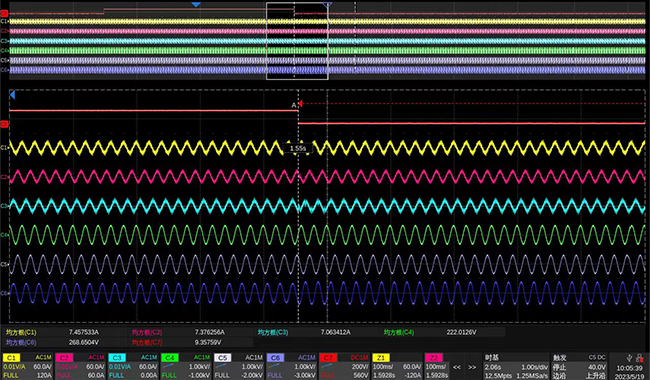Open the Z1 zoom channel box
The image size is (650, 380).
pyautogui.click(x=397, y=366)
